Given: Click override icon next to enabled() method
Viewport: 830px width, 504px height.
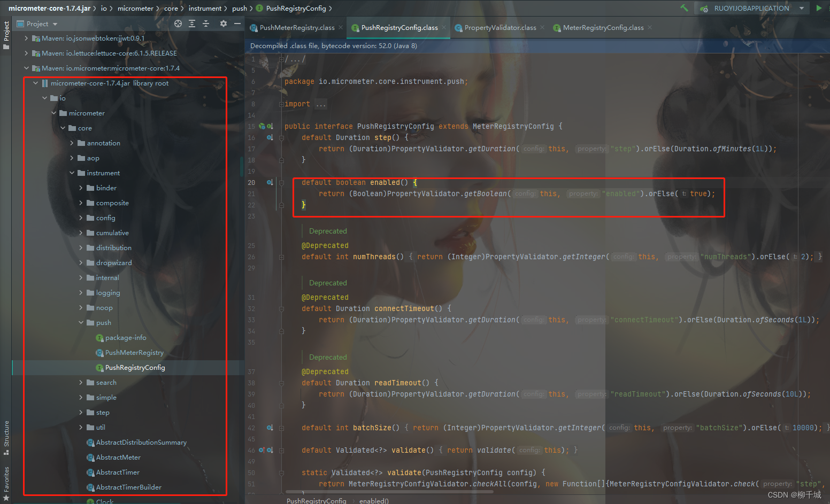Looking at the screenshot, I should pos(270,182).
